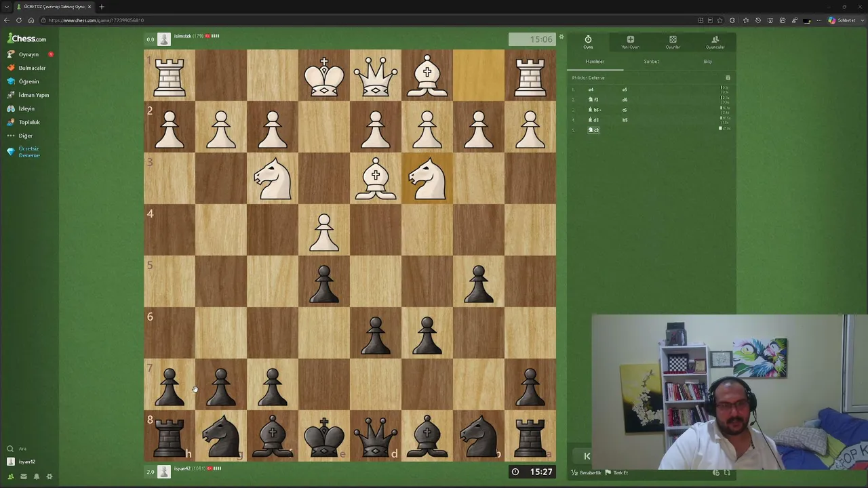Select move e4 in the move list

pyautogui.click(x=591, y=89)
